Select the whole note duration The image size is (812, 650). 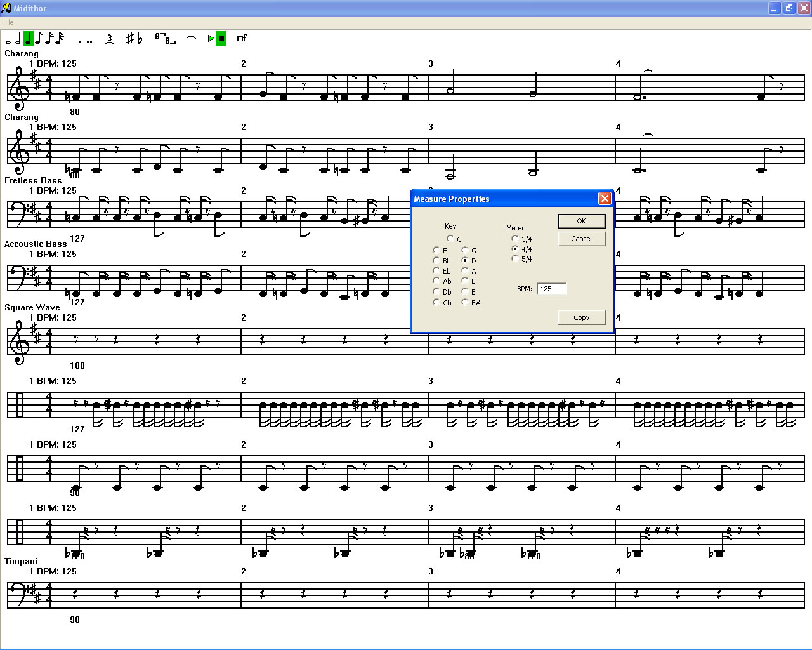8,42
